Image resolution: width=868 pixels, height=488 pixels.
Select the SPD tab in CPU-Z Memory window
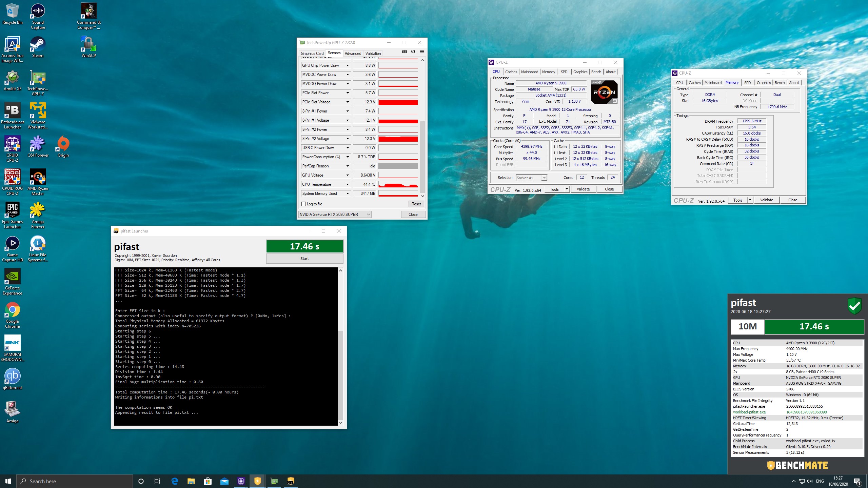tap(747, 83)
